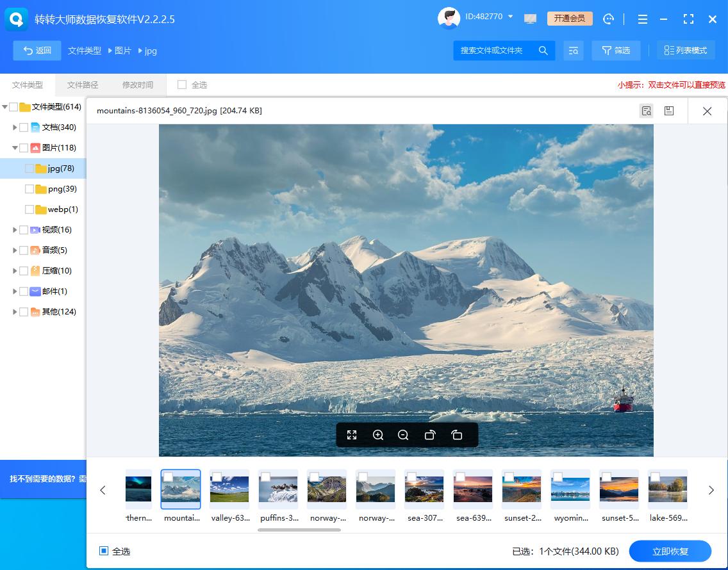Switch to the 修改时间 tab
This screenshot has width=728, height=570.
pos(137,84)
